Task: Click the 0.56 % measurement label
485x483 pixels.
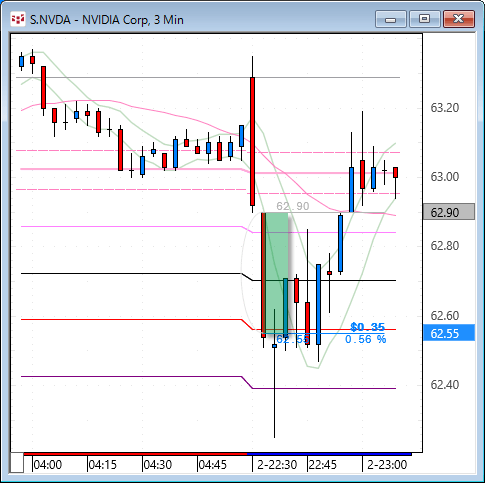Action: (365, 339)
